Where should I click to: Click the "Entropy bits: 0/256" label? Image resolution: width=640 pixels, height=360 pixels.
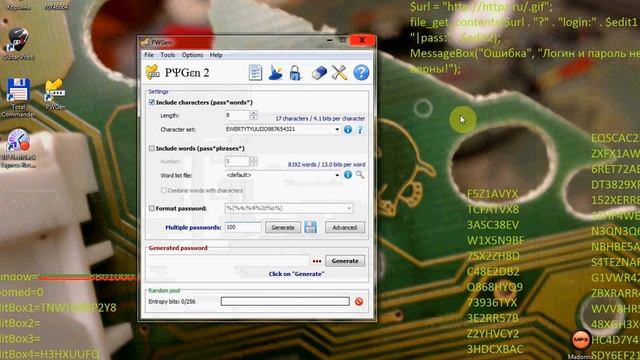(172, 302)
